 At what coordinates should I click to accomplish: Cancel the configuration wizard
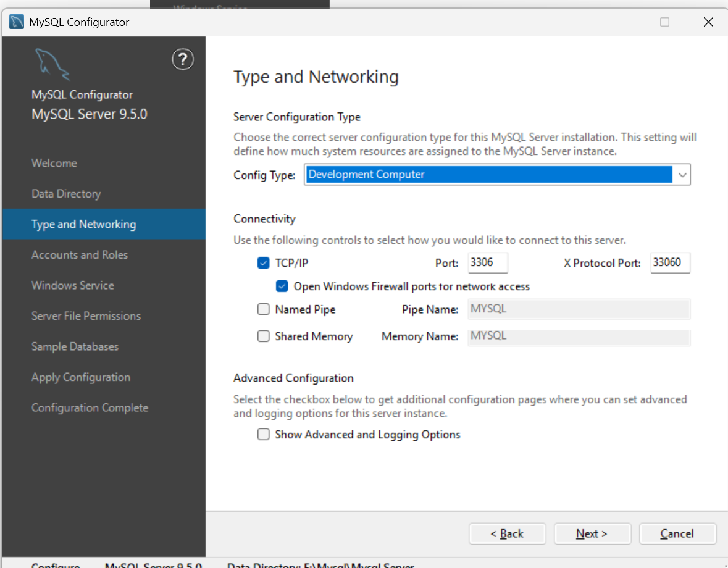[677, 533]
